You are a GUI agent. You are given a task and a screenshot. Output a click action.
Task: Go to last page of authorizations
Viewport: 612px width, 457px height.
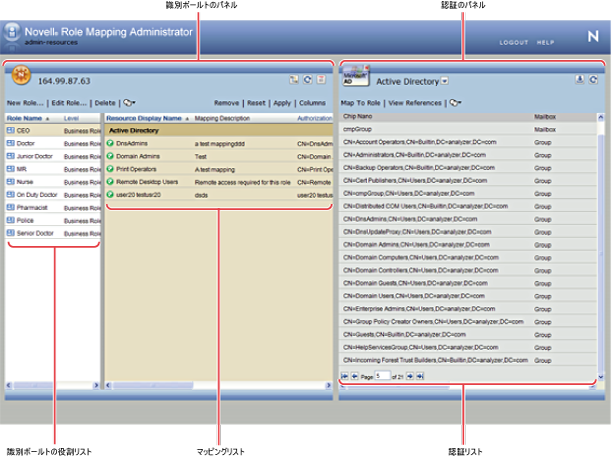click(x=420, y=376)
